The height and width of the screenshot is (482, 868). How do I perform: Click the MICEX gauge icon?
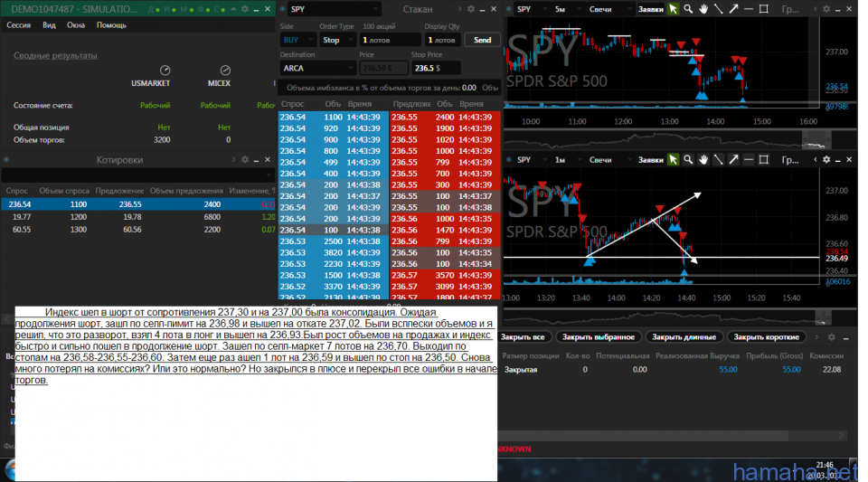[x=225, y=71]
